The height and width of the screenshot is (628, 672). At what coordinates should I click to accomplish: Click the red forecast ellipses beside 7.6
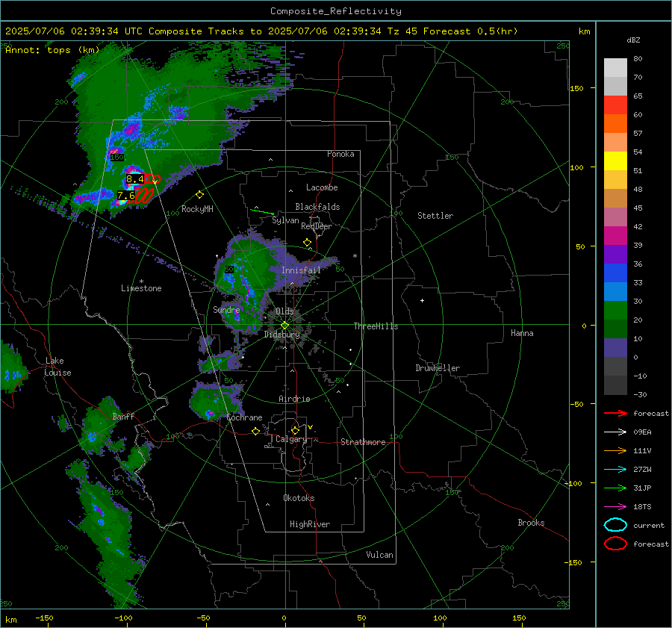coord(143,196)
